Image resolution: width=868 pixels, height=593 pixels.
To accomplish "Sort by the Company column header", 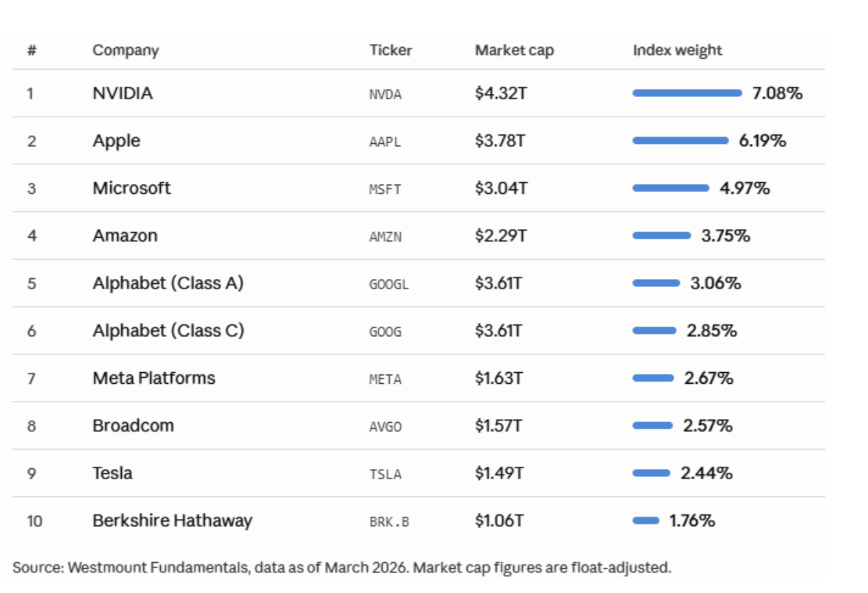I will click(126, 51).
